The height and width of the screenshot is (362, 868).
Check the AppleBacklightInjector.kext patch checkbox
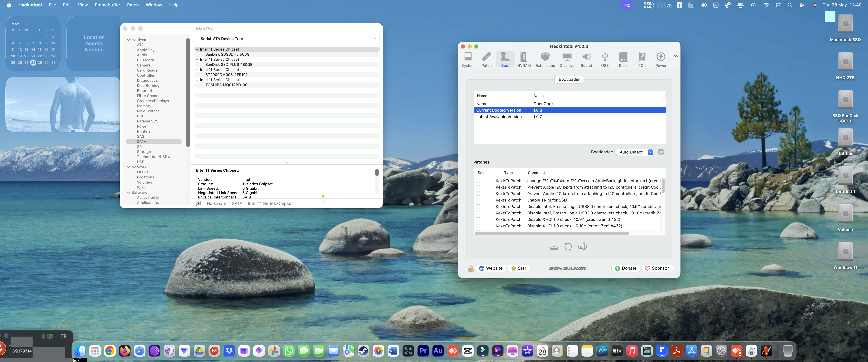[x=478, y=181]
